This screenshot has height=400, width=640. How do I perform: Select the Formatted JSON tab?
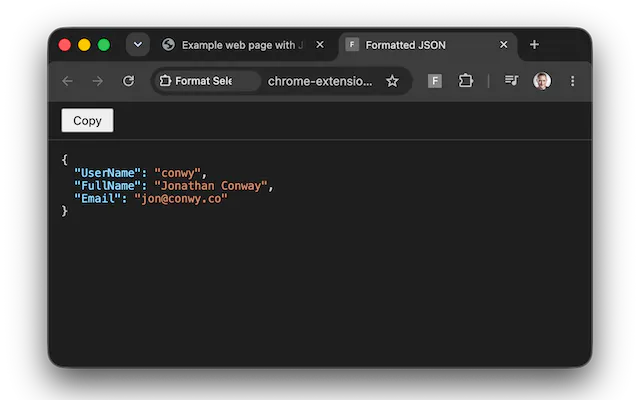pyautogui.click(x=428, y=45)
